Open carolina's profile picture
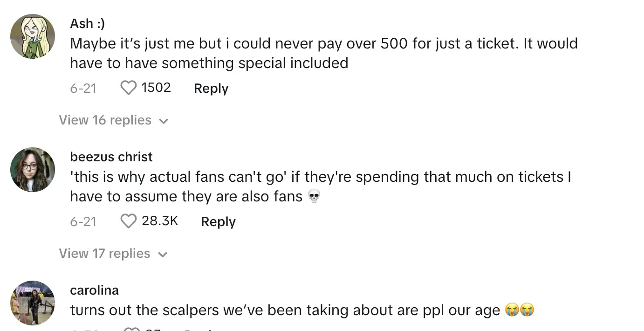This screenshot has width=644, height=331. [x=33, y=303]
